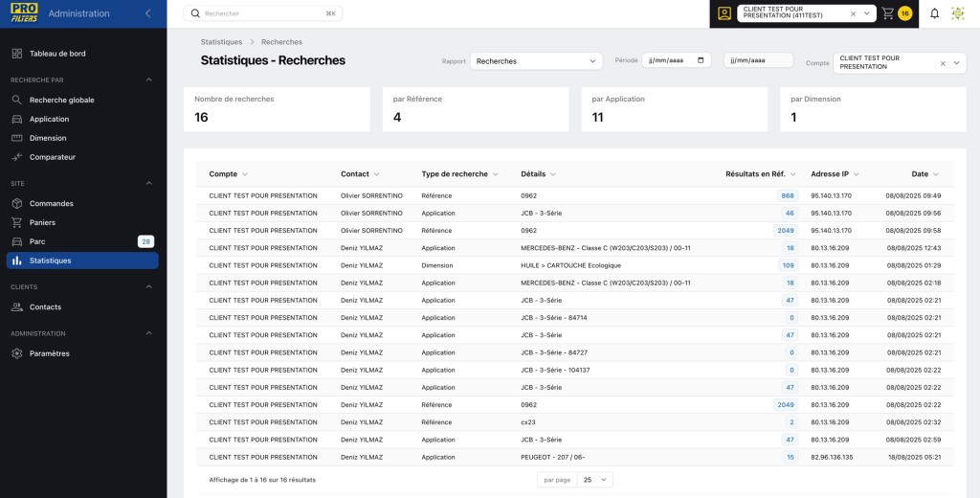Sort by the Compte column header

pos(228,174)
